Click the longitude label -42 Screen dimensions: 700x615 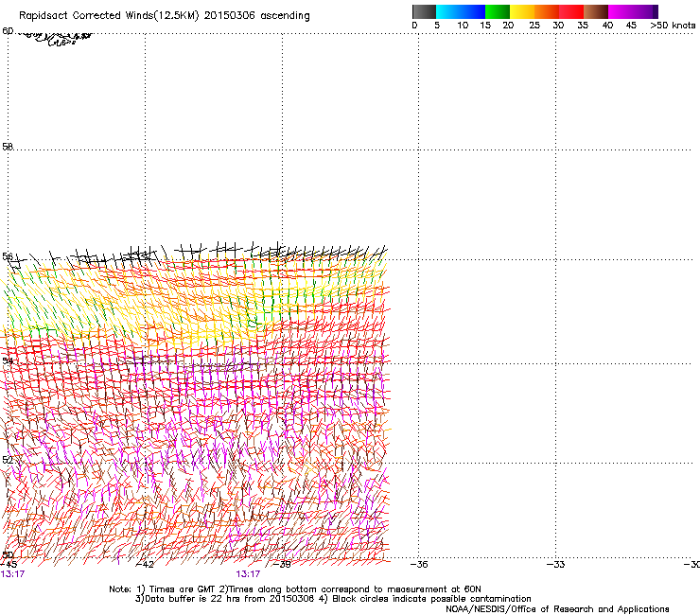[x=145, y=565]
